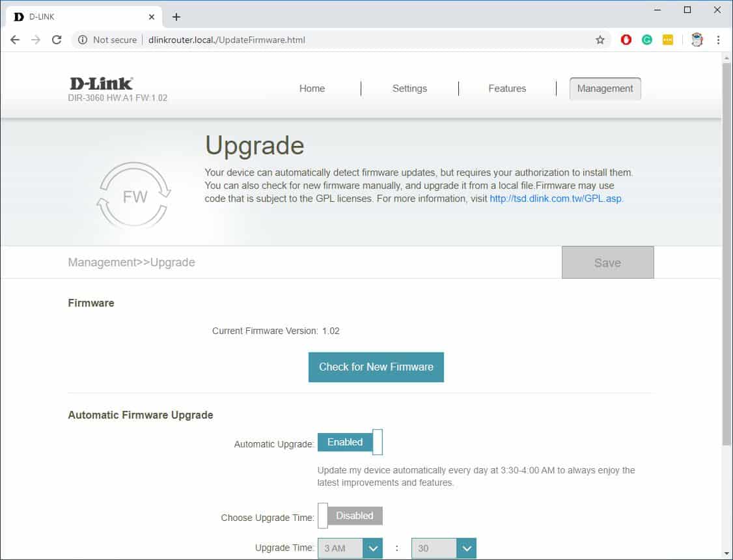
Task: Disable the Automatic Upgrade toggle
Action: click(x=350, y=442)
